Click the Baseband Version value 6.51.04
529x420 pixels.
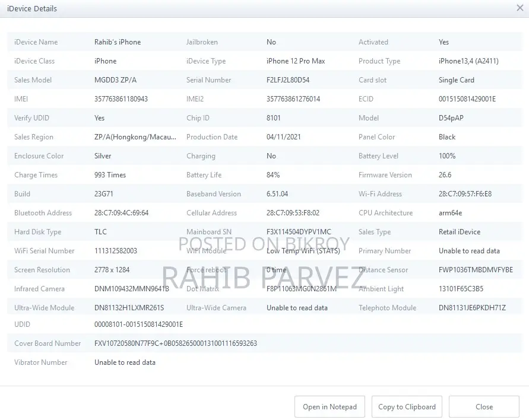[277, 194]
